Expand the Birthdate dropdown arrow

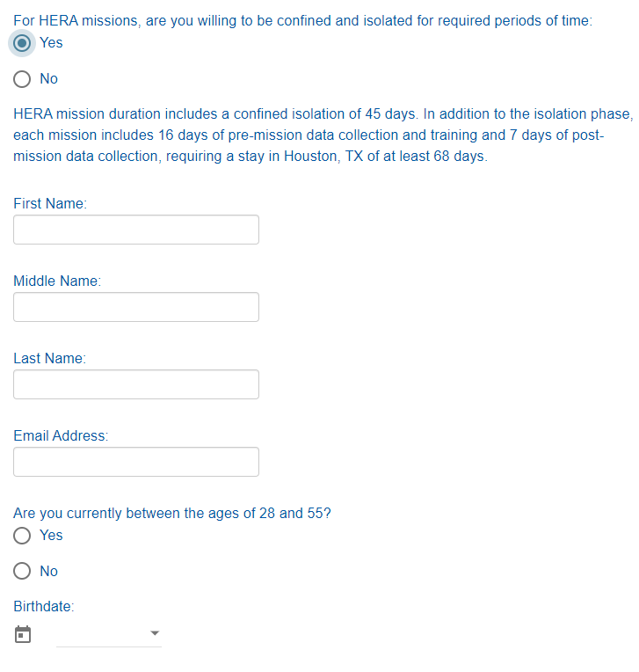point(155,633)
